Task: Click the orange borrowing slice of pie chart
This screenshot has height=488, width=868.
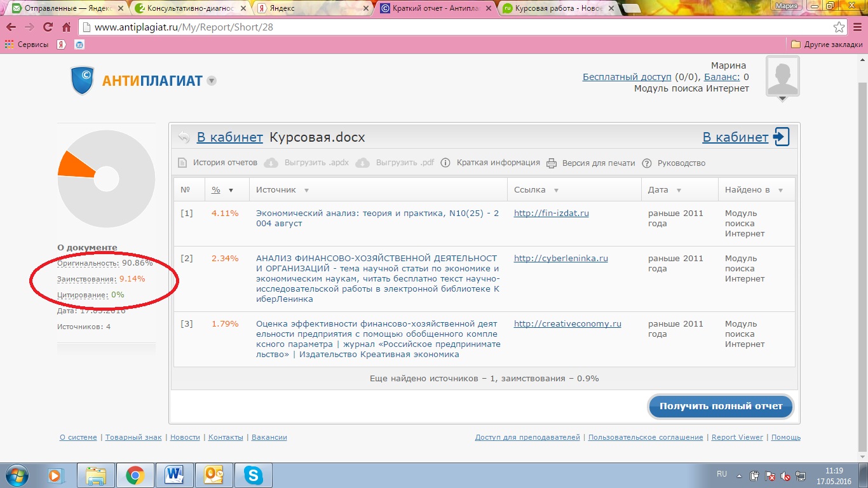Action: point(76,165)
